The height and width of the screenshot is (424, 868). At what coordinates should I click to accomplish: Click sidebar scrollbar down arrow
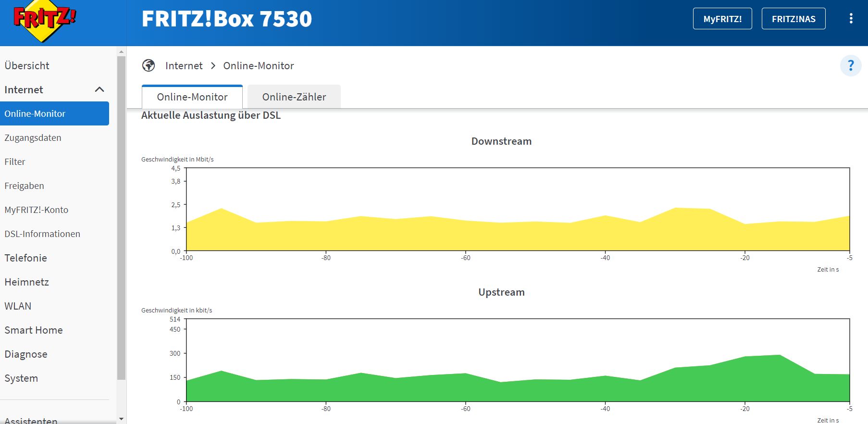121,419
